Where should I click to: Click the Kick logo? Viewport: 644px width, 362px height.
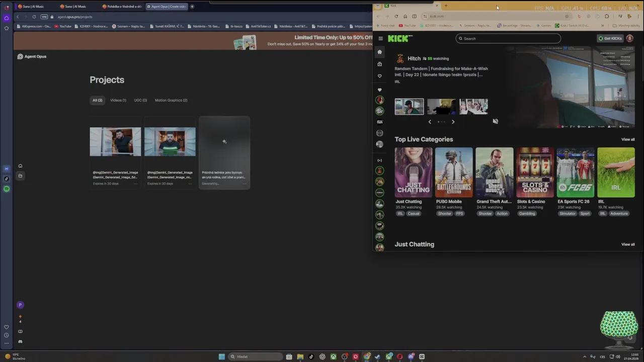(x=400, y=38)
